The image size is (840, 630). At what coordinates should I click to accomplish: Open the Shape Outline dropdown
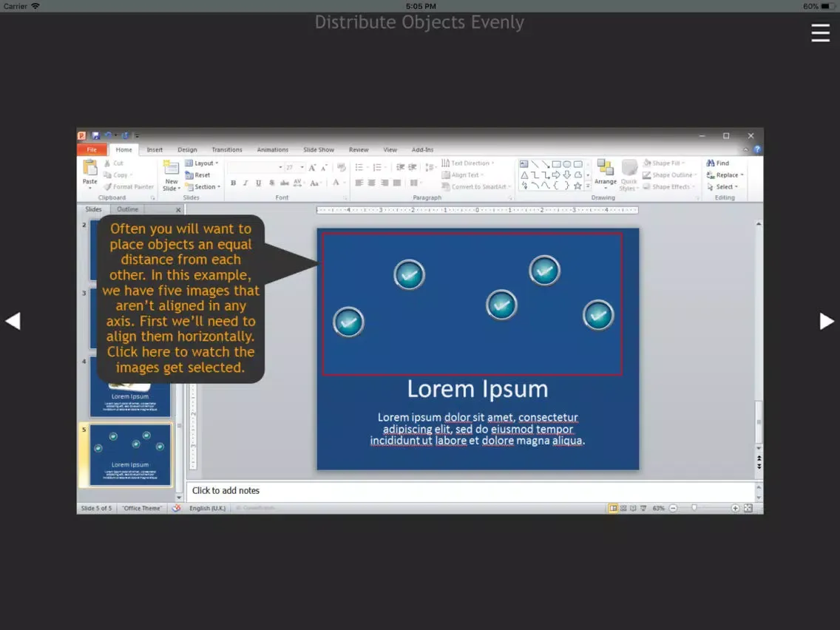pyautogui.click(x=669, y=175)
